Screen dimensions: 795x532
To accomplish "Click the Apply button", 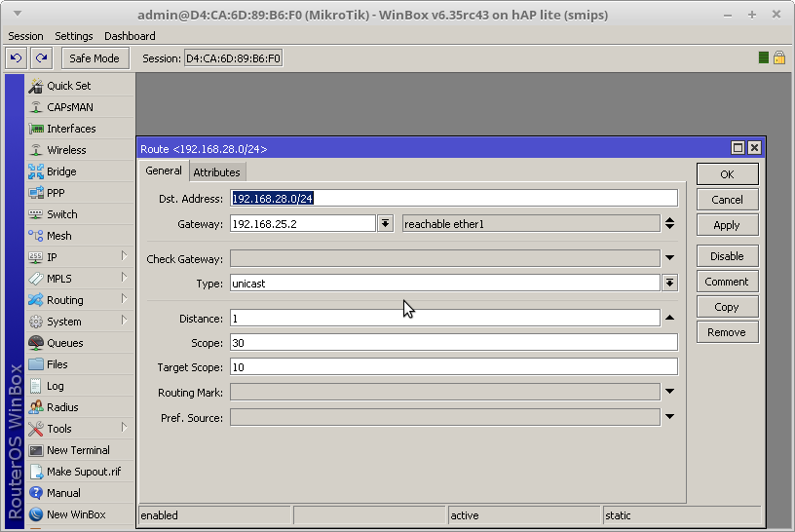I will pyautogui.click(x=727, y=225).
